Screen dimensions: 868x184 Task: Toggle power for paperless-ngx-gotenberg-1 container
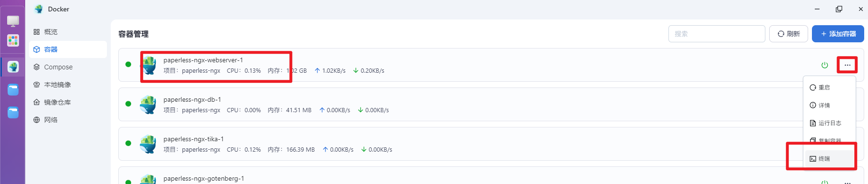point(825,182)
